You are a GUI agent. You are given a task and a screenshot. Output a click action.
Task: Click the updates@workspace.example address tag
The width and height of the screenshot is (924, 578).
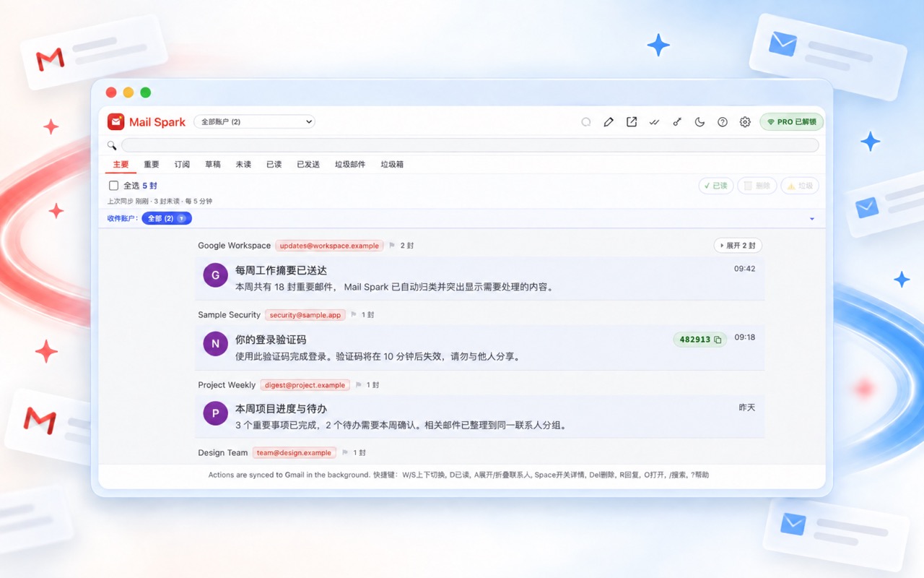click(x=329, y=246)
